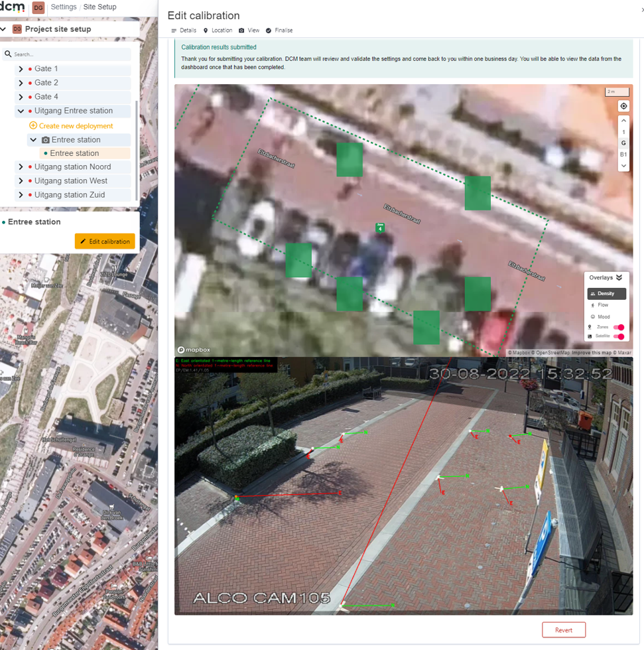
Task: Expand Uitgang station Zuid
Action: 21,195
